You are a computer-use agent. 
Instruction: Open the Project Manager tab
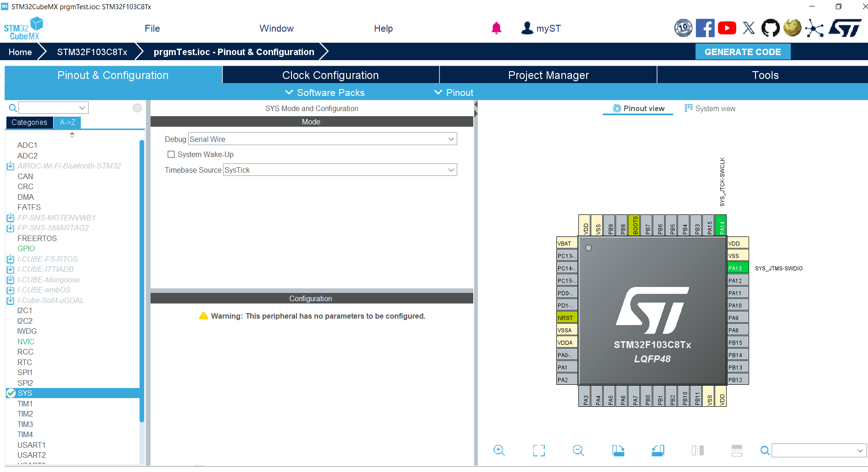[x=548, y=75]
